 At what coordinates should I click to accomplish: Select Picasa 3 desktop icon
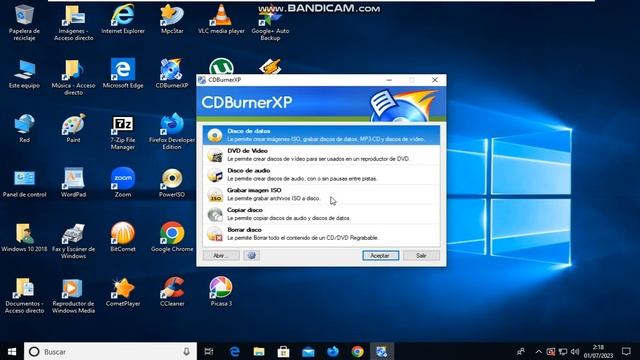(x=221, y=292)
